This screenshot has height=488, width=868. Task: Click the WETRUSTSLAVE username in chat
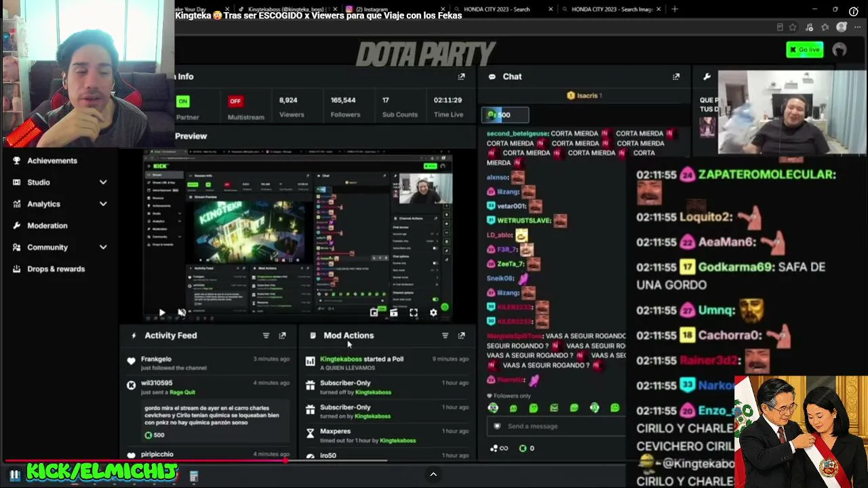click(524, 220)
